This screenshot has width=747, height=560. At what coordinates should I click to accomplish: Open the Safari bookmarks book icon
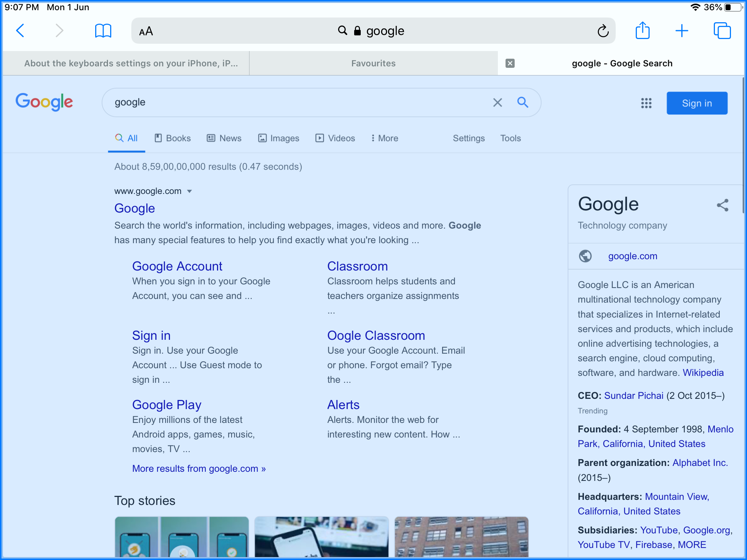point(103,31)
